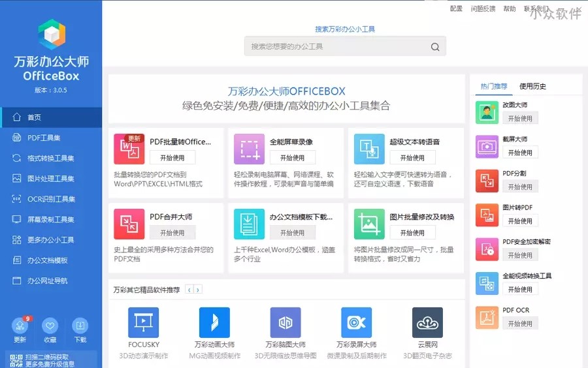Click the 全能视频转换工具 blue icon
The image size is (588, 368).
pos(487,283)
